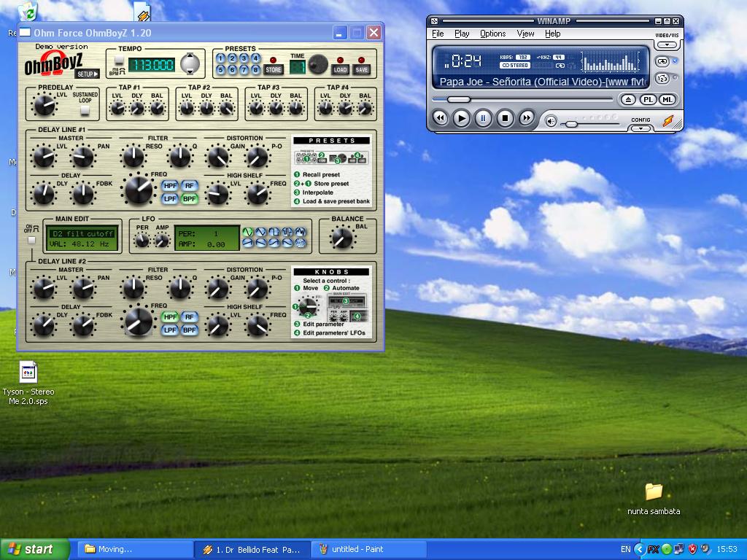Click the Winamp lightning bolt logo

(668, 121)
